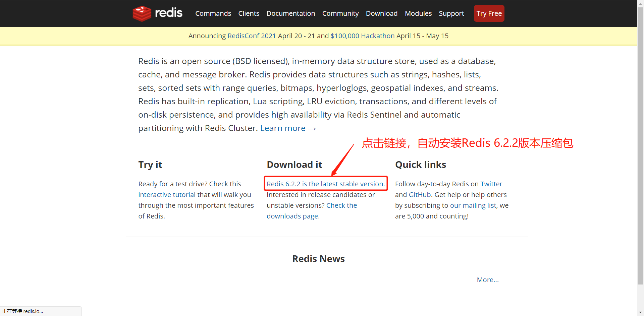Open the interactive tutorial link
Image resolution: width=644 pixels, height=316 pixels.
click(167, 194)
